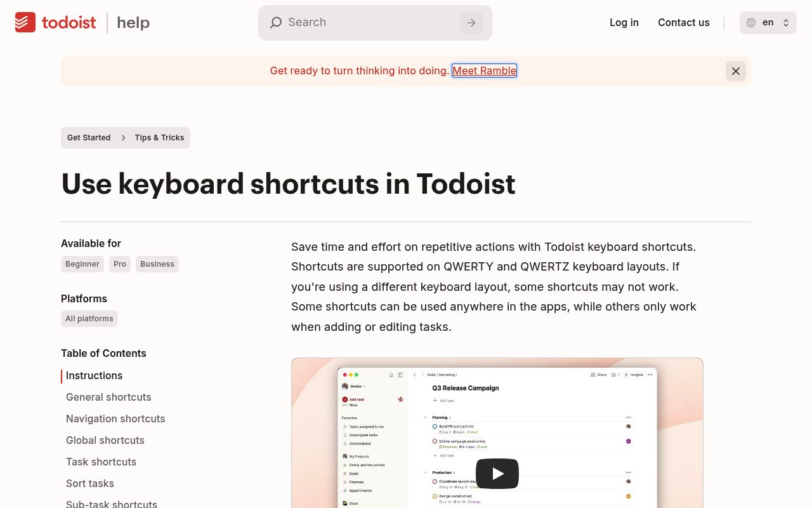This screenshot has width=812, height=508.
Task: Click the globe language icon
Action: [751, 23]
